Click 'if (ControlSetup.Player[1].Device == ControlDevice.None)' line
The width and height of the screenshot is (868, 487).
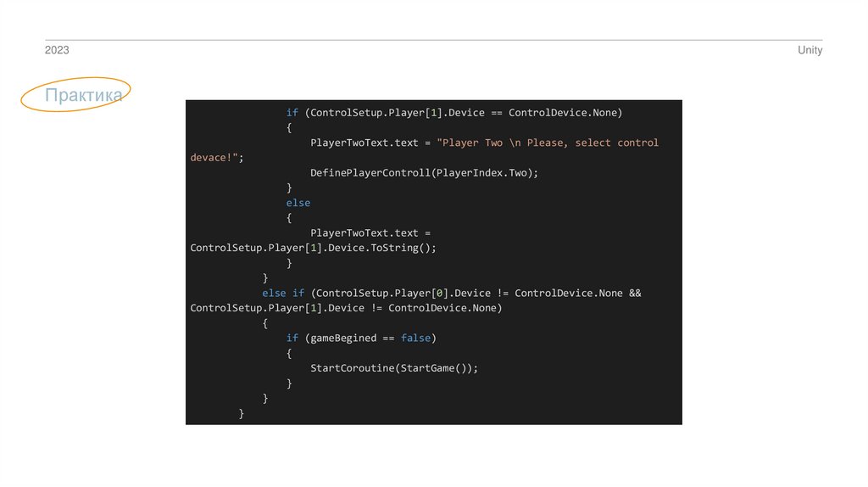(x=454, y=113)
